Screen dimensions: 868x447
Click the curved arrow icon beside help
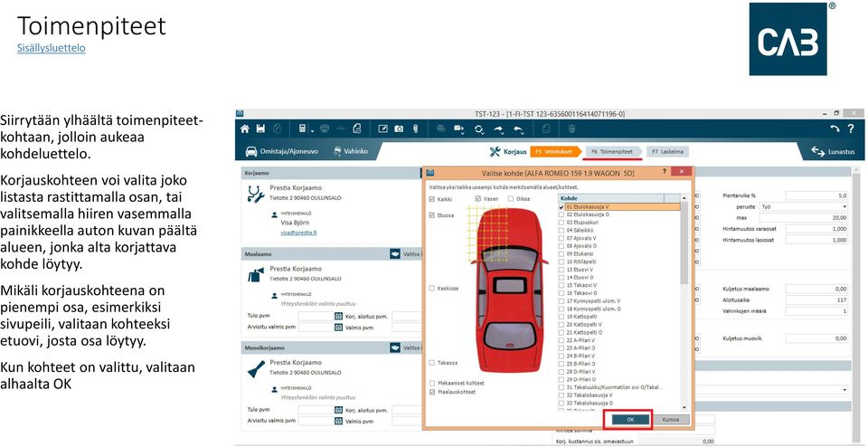[835, 128]
